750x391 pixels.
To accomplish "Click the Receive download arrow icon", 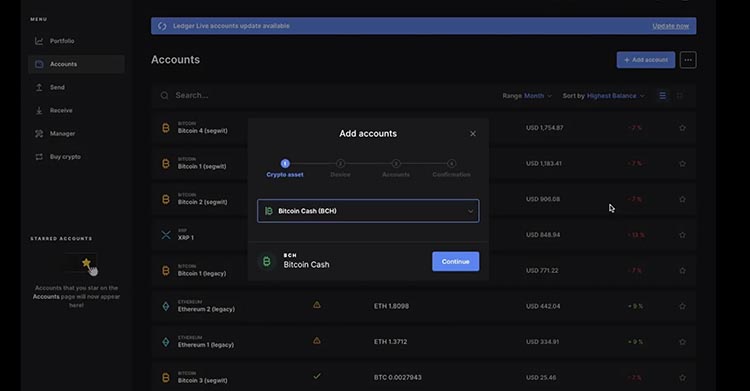I will click(39, 111).
